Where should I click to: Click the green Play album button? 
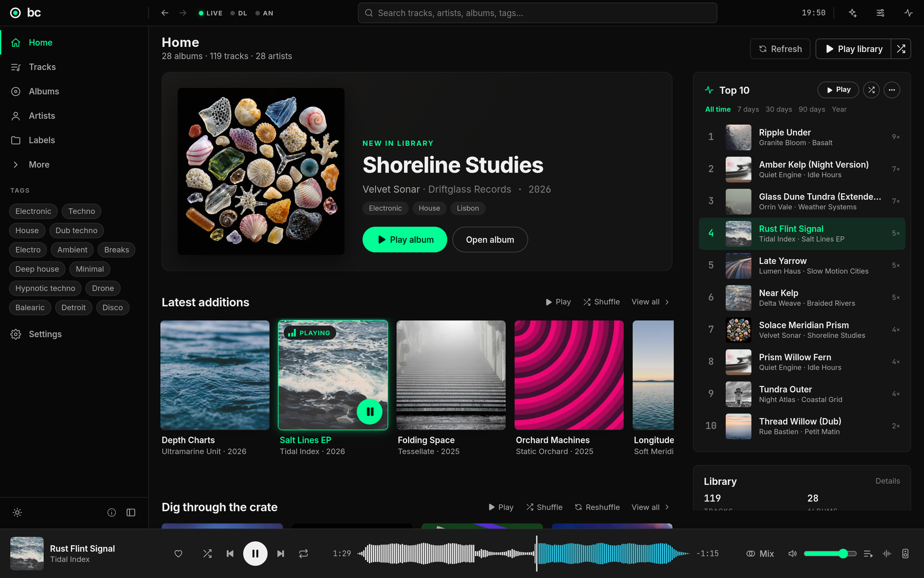click(x=405, y=239)
